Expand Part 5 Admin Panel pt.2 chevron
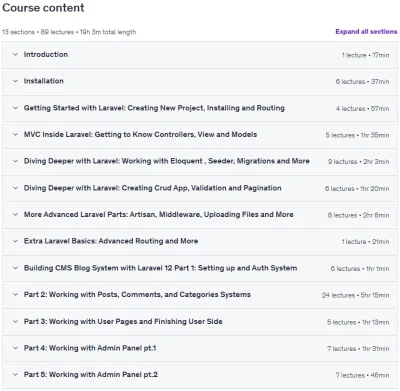The height and width of the screenshot is (391, 400). point(15,375)
